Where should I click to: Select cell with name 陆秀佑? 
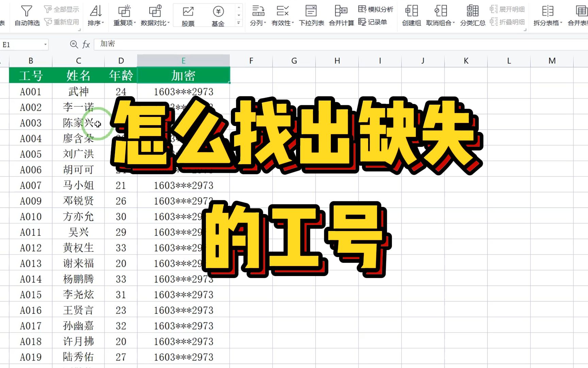78,357
